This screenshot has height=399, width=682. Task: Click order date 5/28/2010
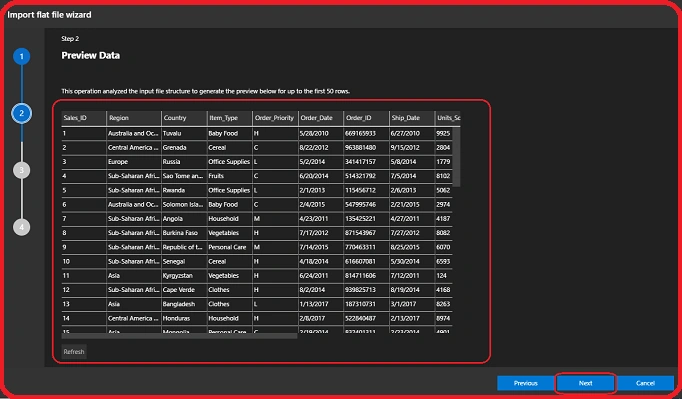[x=321, y=134]
